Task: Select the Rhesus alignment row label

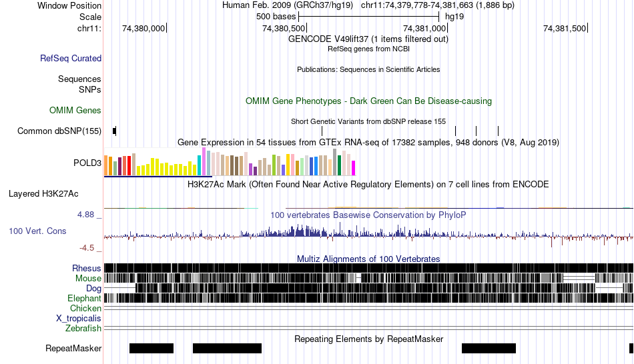Action: point(87,268)
